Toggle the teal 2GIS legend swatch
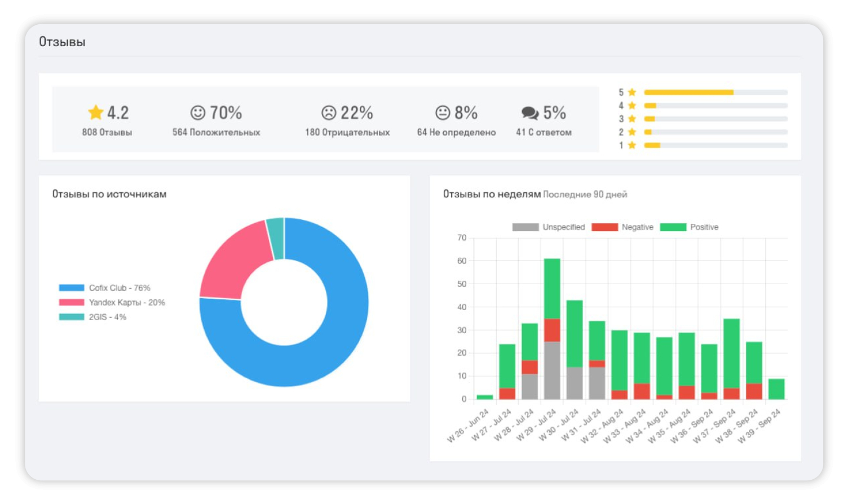848x504 pixels. (72, 317)
